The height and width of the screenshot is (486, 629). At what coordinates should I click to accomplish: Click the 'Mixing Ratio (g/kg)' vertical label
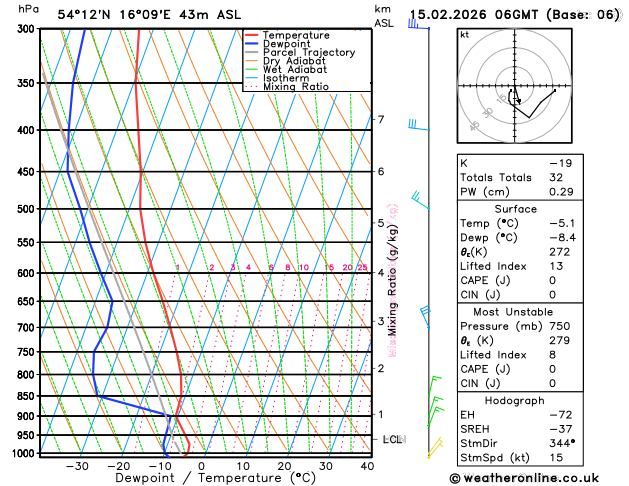pos(393,280)
